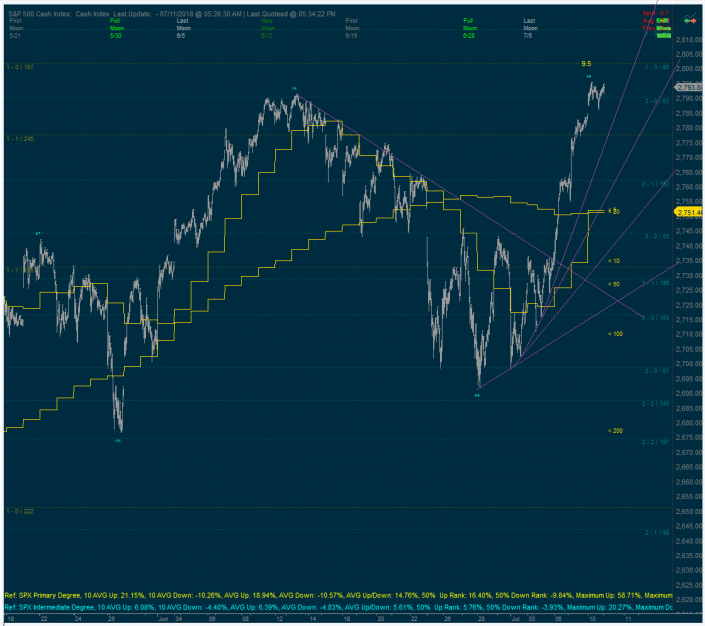Click the '< 50' yellow marker label
705x626 pixels.
(x=614, y=284)
